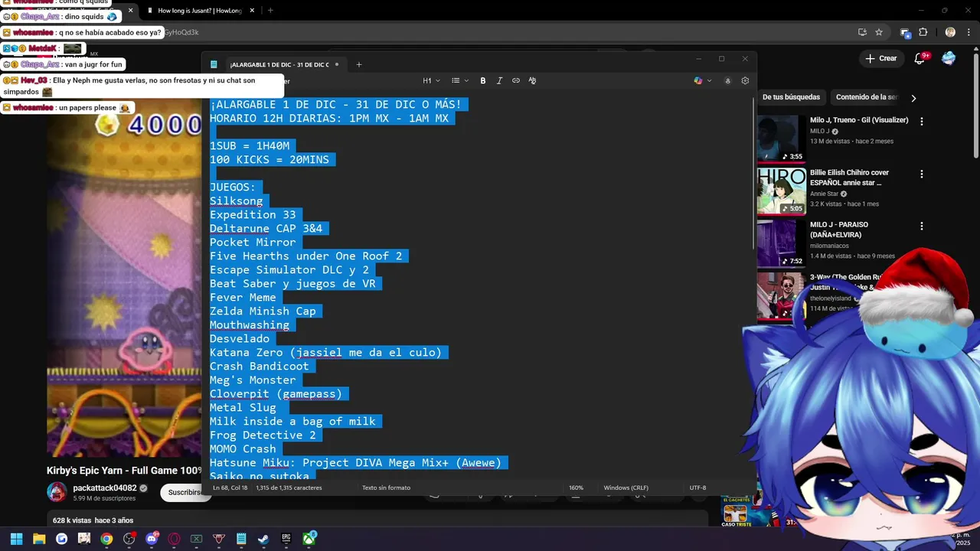The width and height of the screenshot is (980, 551).
Task: Click the 'JUEGOS:' heading line
Action: 233,187
